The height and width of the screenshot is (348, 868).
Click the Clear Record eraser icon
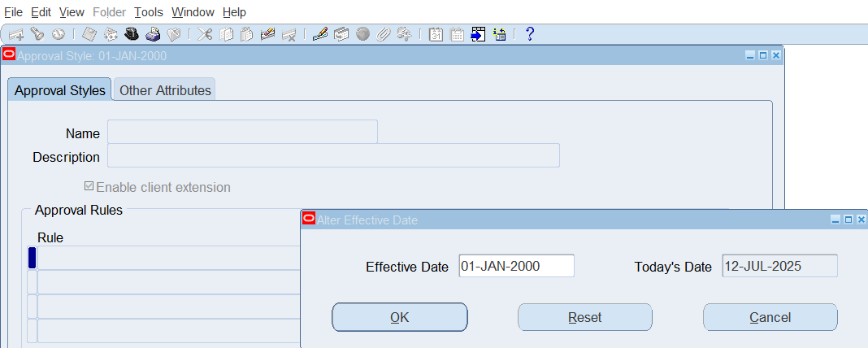point(268,34)
